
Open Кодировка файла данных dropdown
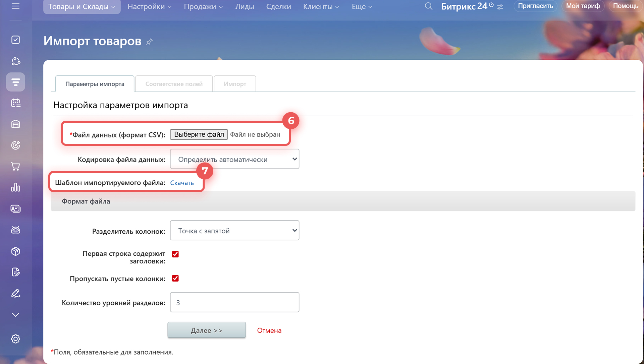[x=234, y=159]
